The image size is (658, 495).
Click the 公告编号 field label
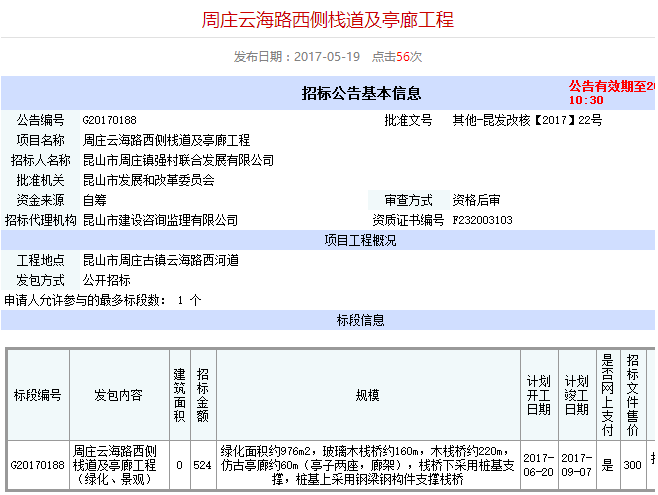40,120
